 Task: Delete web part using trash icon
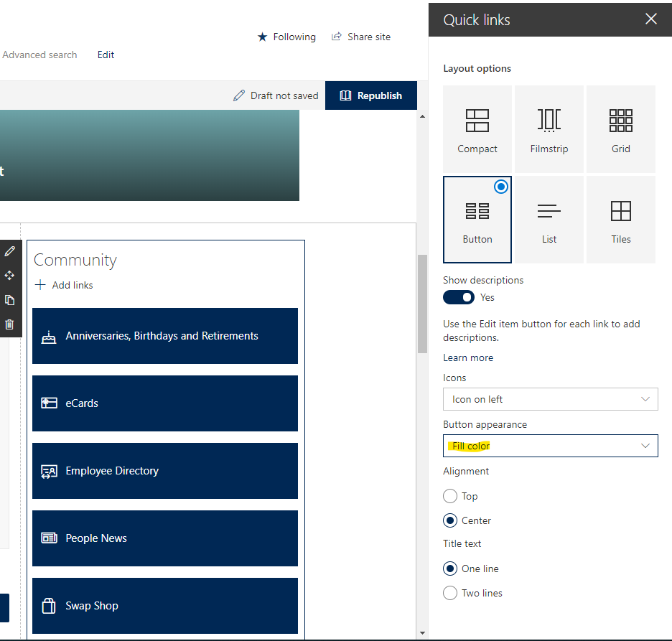click(x=9, y=324)
